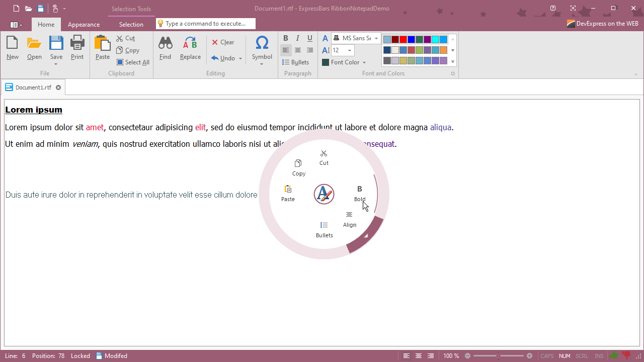Open the MS Sans Serif font name dropdown

[x=376, y=38]
